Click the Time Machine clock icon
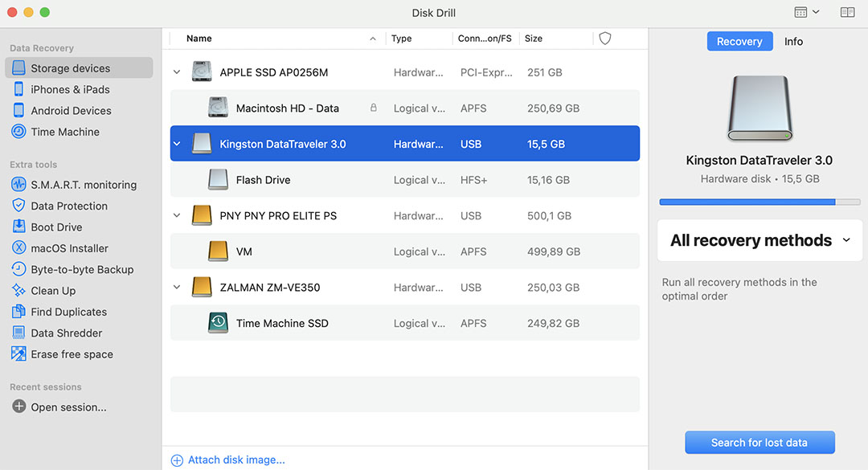 pos(18,131)
